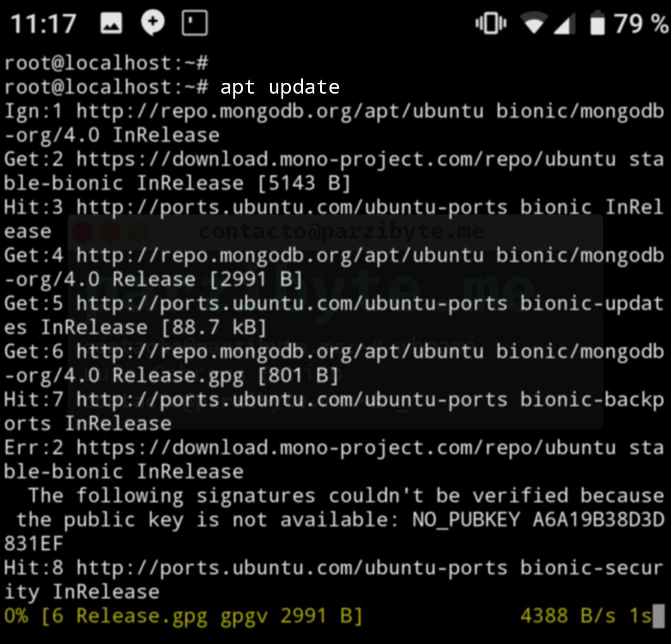Click the yellow 0% Release.gpg progress line
The height and width of the screenshot is (644, 671).
(x=183, y=615)
